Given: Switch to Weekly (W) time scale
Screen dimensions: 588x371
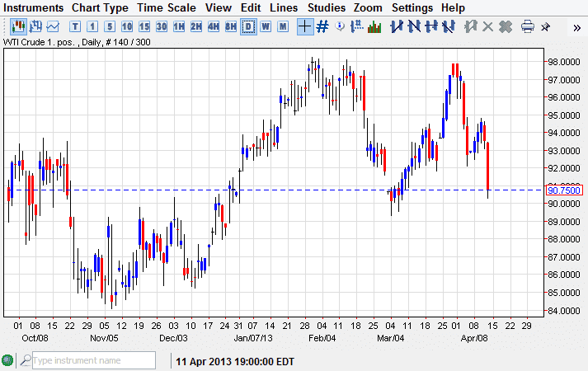Looking at the screenshot, I should pos(266,26).
